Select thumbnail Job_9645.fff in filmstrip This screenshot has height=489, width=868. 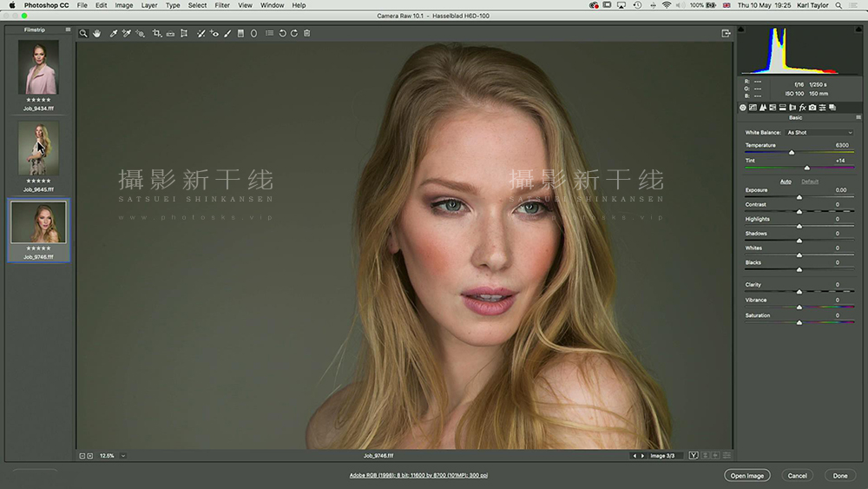(38, 148)
